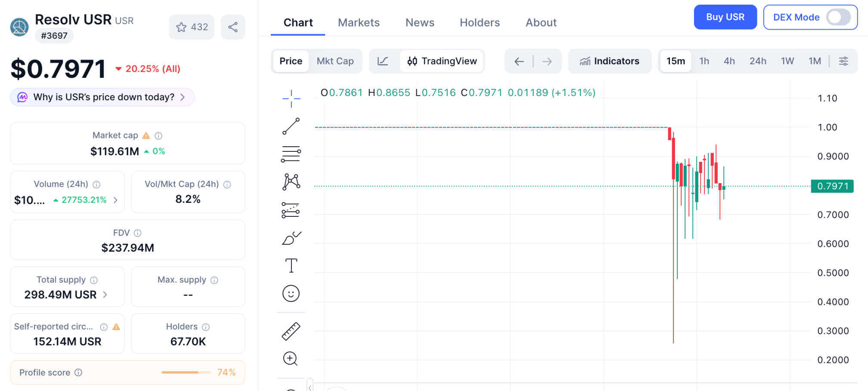This screenshot has width=868, height=391.
Task: Select the crosshair cursor tool
Action: (291, 99)
